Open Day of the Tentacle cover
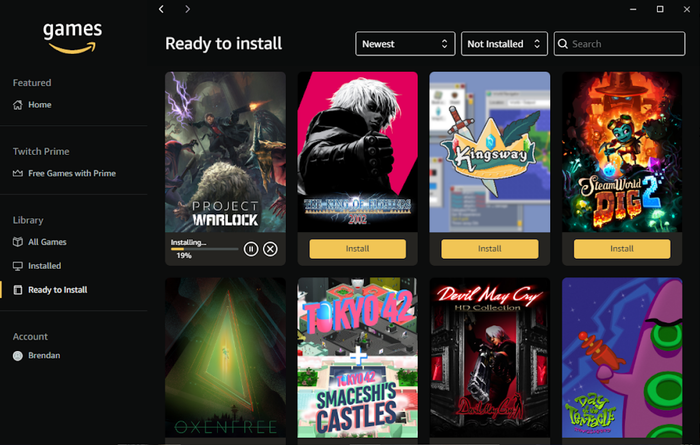This screenshot has height=445, width=700. click(622, 358)
